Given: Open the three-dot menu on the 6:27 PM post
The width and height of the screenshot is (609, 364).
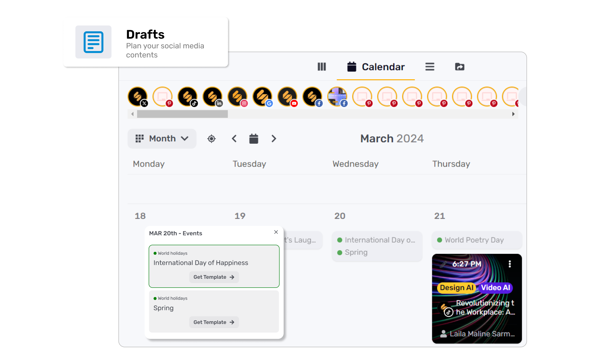Looking at the screenshot, I should [510, 264].
